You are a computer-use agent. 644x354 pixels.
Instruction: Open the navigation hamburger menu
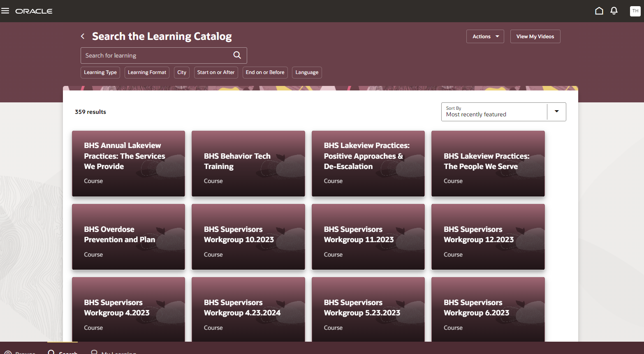[5, 11]
